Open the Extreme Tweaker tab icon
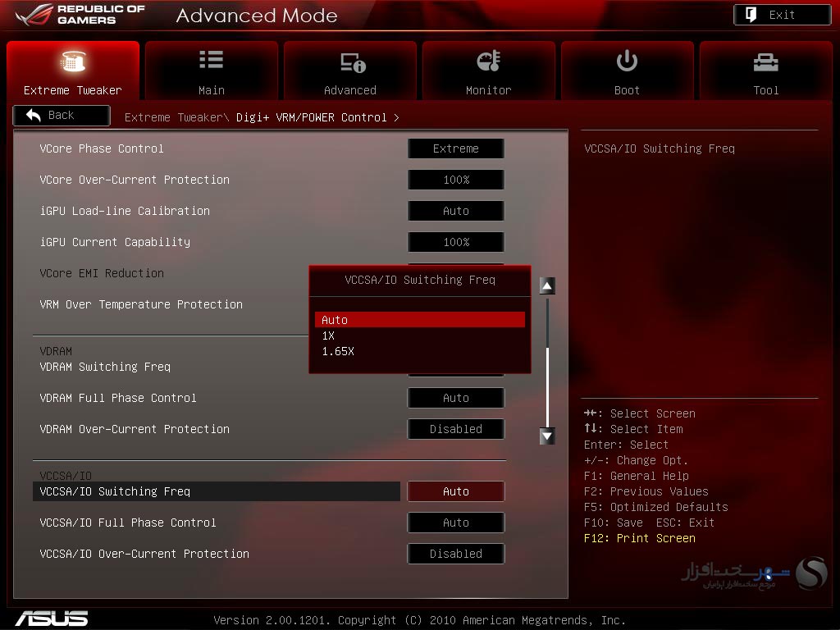The height and width of the screenshot is (630, 840). click(x=73, y=61)
